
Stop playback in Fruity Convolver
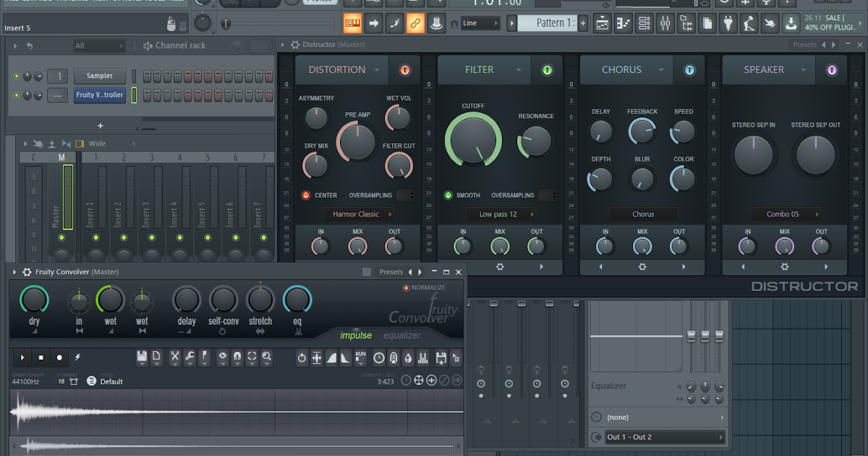pyautogui.click(x=41, y=357)
